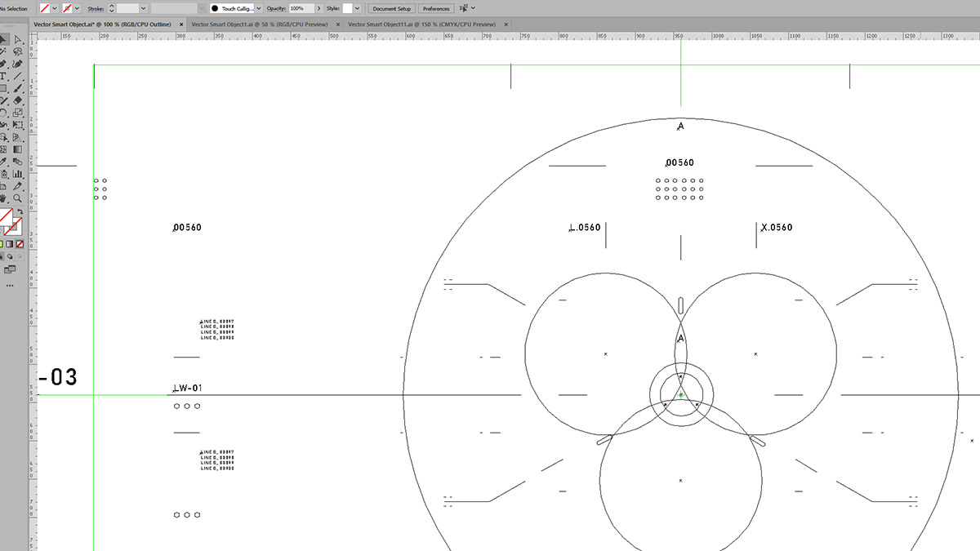980x551 pixels.
Task: Open Document Setup
Action: 392,8
